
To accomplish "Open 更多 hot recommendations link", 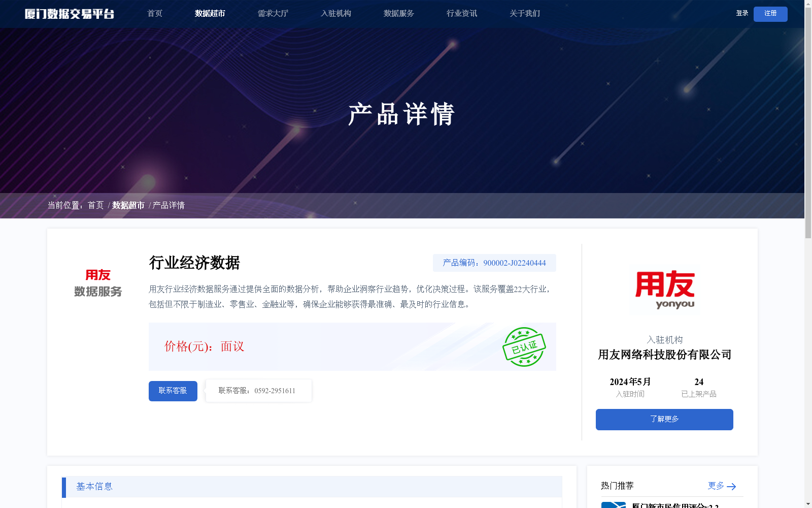I will [716, 486].
